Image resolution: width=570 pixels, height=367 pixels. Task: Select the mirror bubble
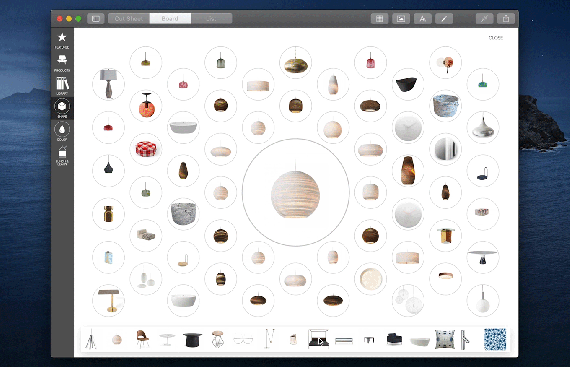coord(445,149)
